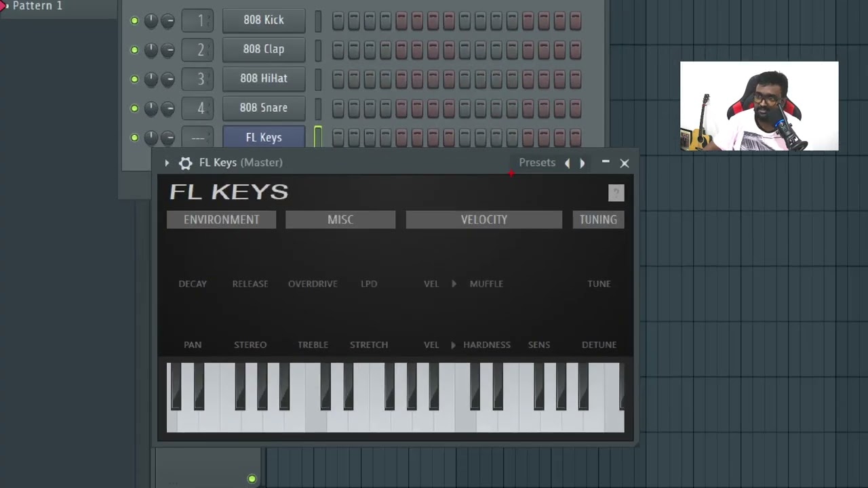Viewport: 868px width, 488px height.
Task: Click the OVERDRIVE label in FL Keys
Action: (x=313, y=284)
